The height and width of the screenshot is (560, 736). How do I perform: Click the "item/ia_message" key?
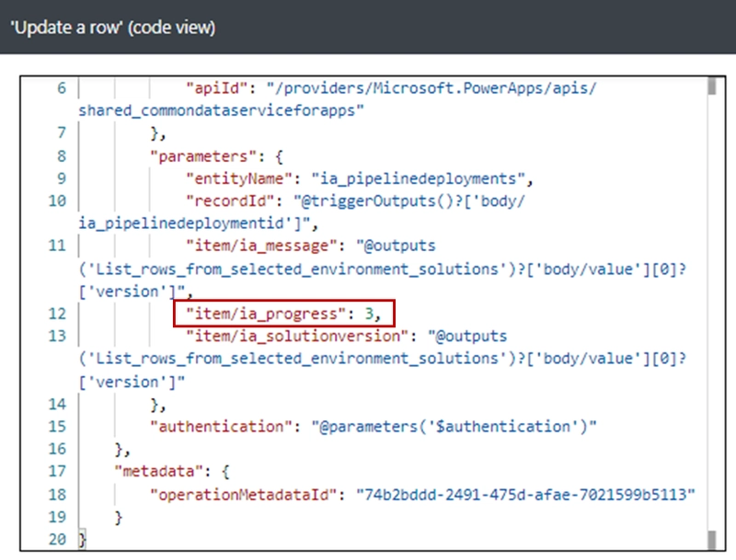tap(257, 246)
